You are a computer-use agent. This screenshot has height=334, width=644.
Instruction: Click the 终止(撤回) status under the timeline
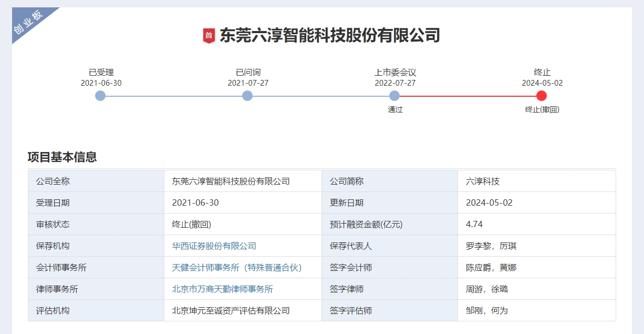click(542, 109)
